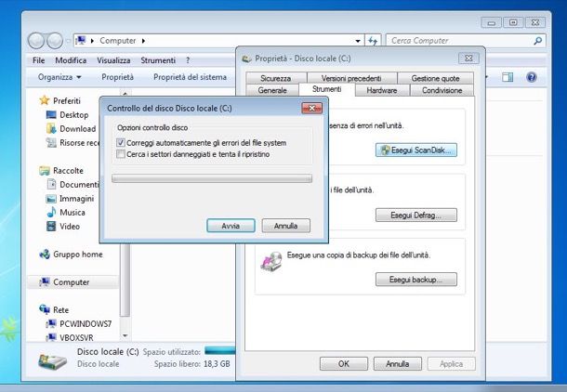567x392 pixels.
Task: Click the navigation pane scrollbar
Action: [x=125, y=280]
